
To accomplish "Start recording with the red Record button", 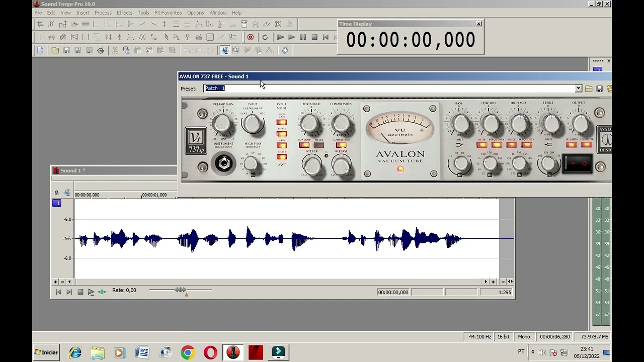I will [x=250, y=37].
